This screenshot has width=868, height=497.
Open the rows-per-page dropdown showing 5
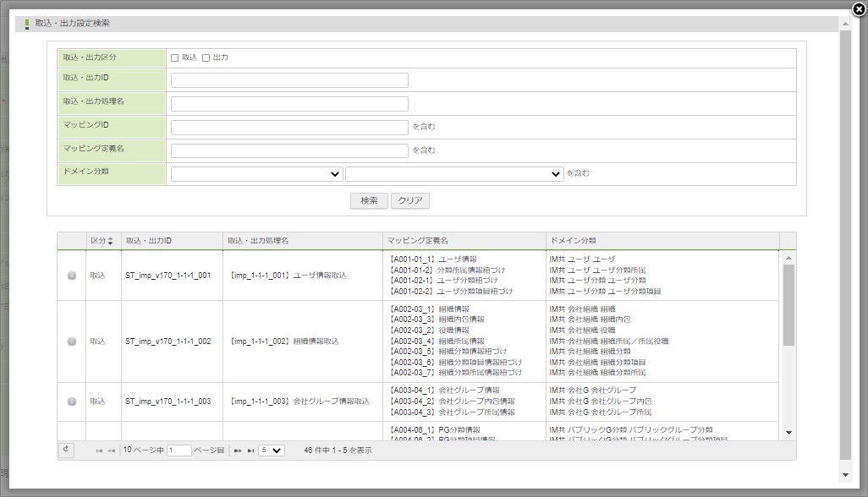(272, 451)
